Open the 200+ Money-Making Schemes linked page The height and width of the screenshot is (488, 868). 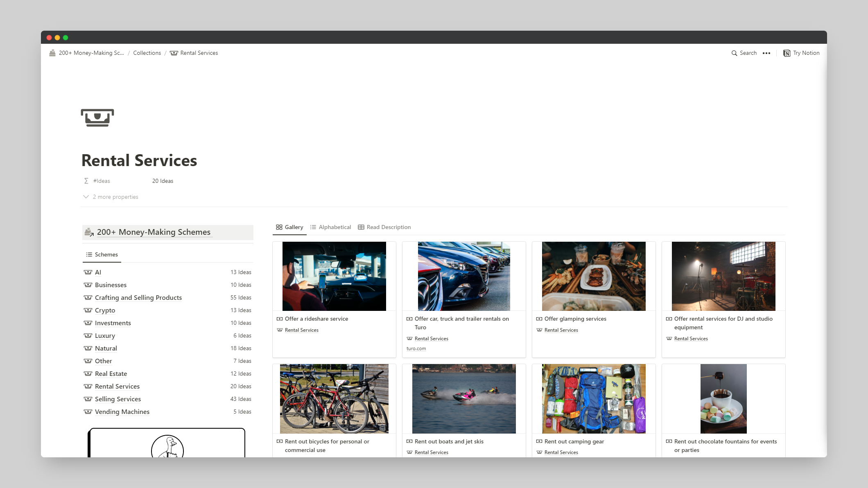pyautogui.click(x=154, y=232)
